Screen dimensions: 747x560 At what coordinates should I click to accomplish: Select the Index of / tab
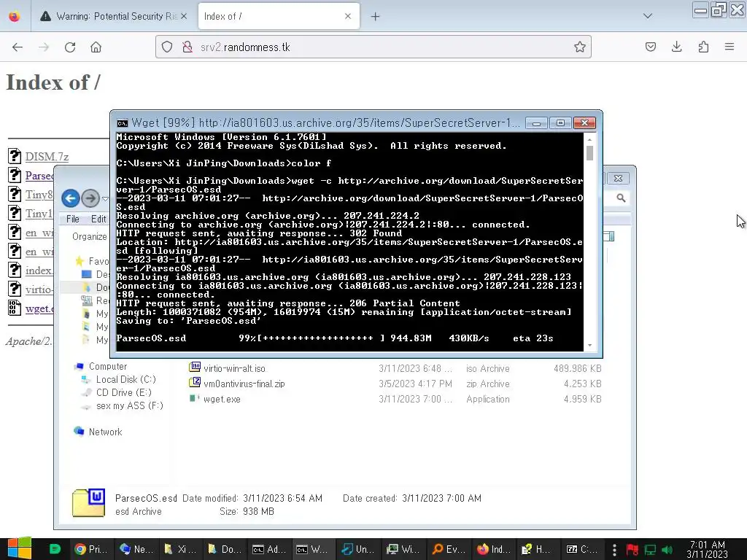tap(279, 16)
